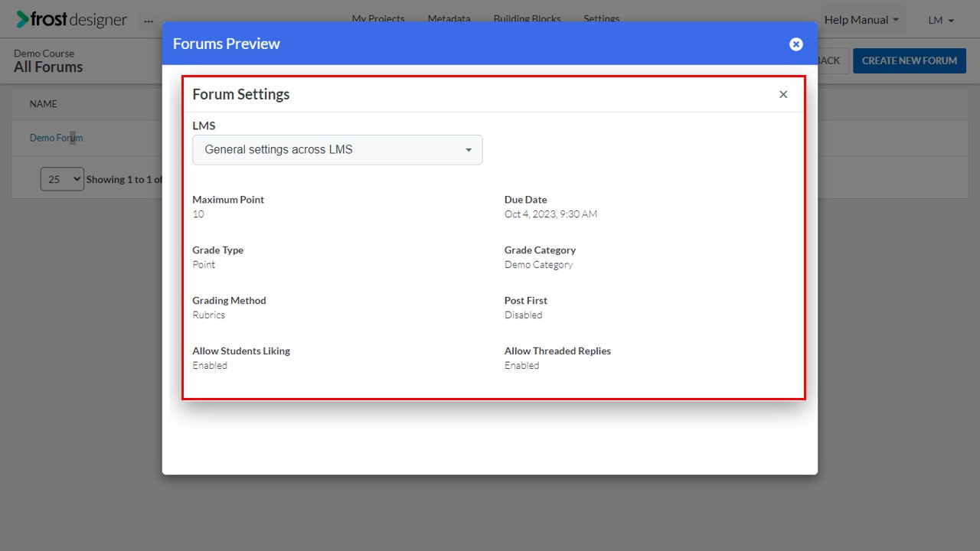Close the Forum Settings panel
The width and height of the screenshot is (980, 551).
[x=783, y=94]
